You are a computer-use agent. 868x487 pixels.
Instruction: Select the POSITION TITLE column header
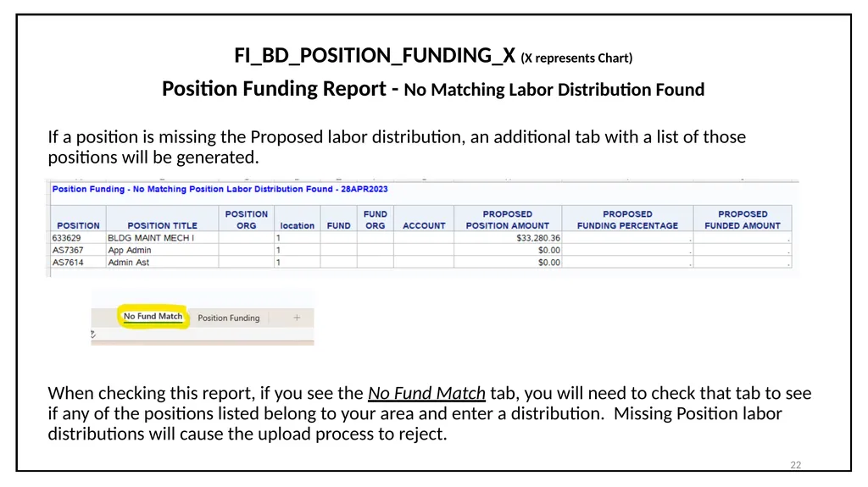click(162, 219)
